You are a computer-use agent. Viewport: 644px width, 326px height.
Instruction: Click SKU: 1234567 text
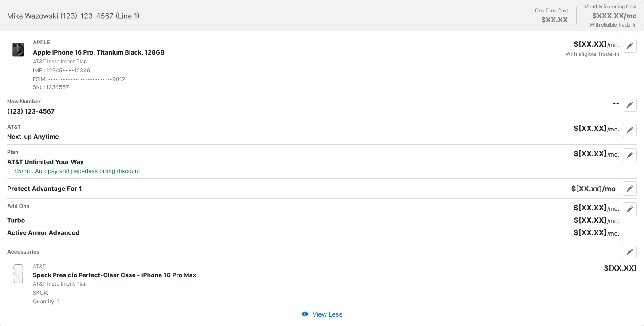coord(51,87)
